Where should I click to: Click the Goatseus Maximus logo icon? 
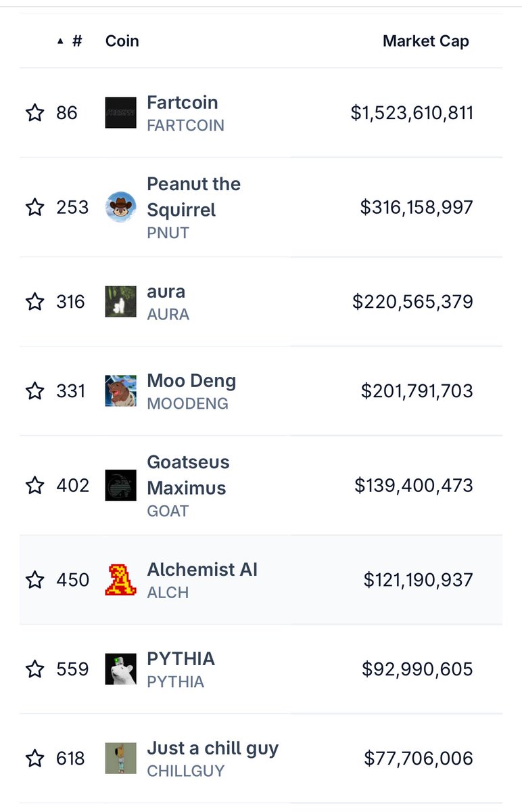[x=121, y=485]
